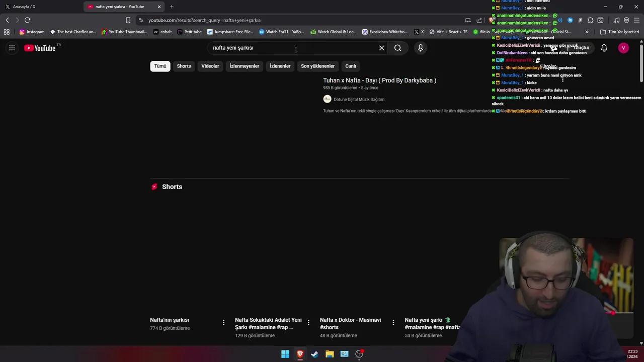Open The best ChatBot bookmark
Image resolution: width=644 pixels, height=362 pixels.
[x=73, y=32]
